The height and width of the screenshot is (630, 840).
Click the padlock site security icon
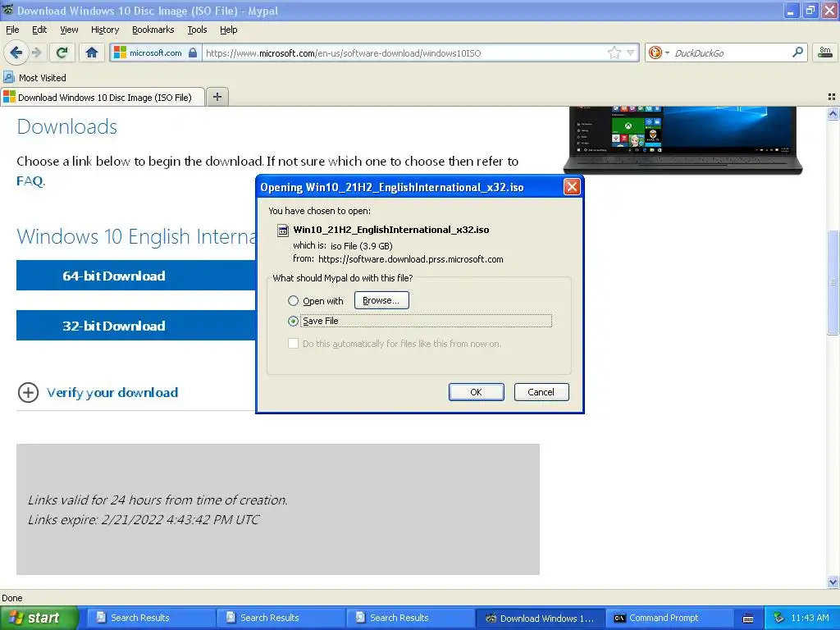tap(193, 52)
